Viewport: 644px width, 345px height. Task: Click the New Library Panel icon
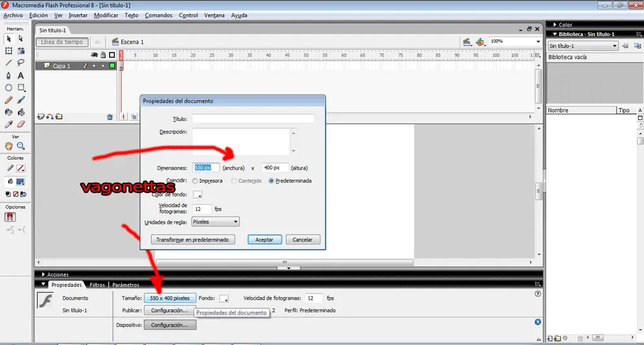coord(638,46)
